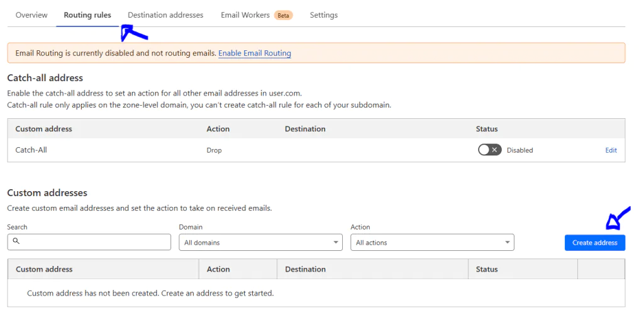Go to the Email Workers tab

[x=245, y=15]
